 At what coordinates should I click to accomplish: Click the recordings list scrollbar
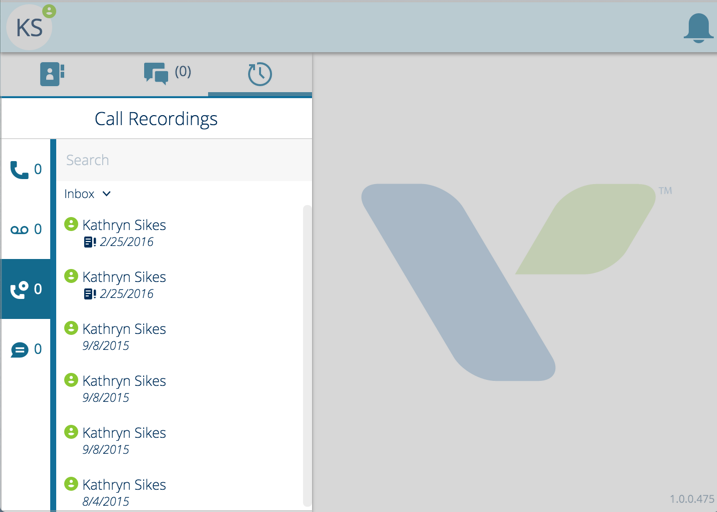pyautogui.click(x=307, y=357)
